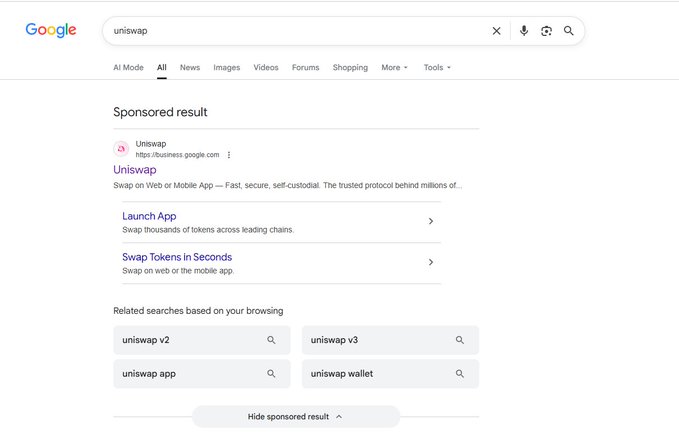The image size is (679, 439).
Task: Click Related searches based on your browsing text
Action: point(198,311)
